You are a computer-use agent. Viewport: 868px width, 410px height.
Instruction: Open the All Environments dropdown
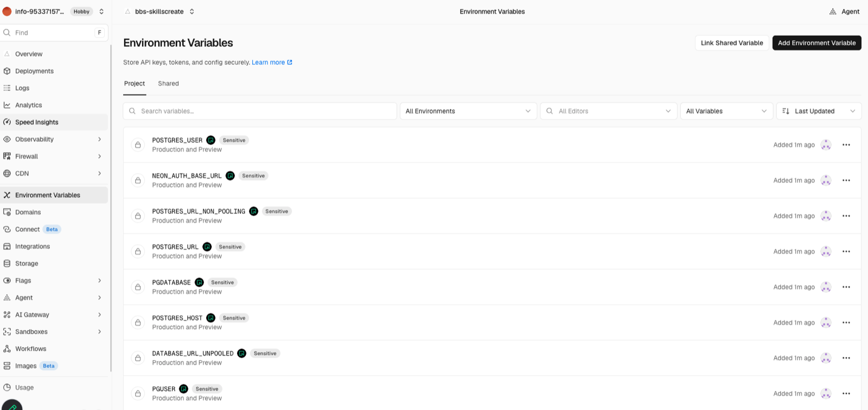[x=468, y=111]
